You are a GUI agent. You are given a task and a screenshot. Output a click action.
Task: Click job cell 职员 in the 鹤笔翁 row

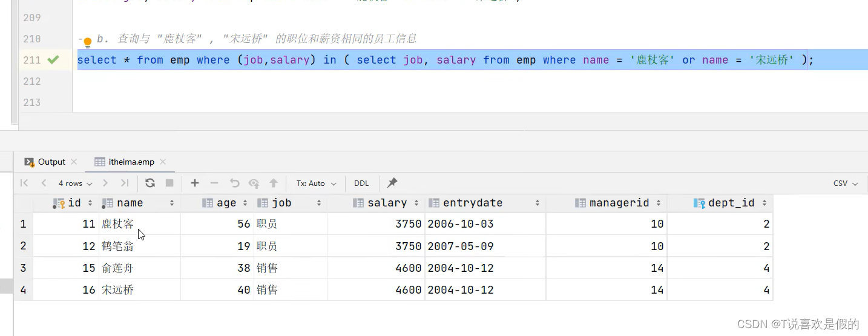pos(291,246)
